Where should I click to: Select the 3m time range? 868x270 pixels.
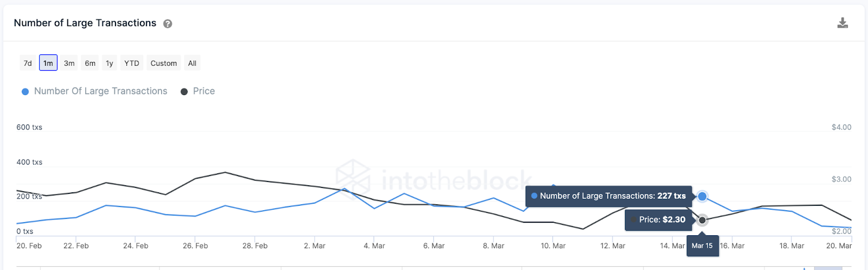[x=69, y=63]
